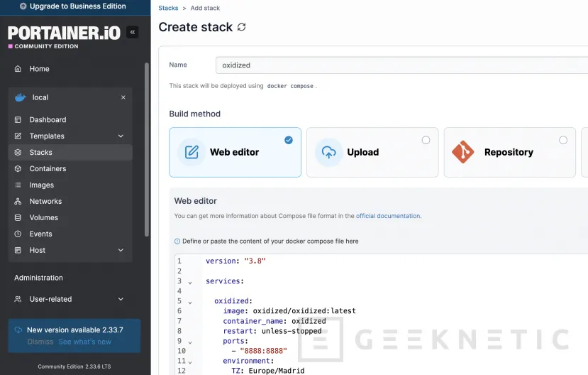588x375 pixels.
Task: Select the Upload build method radio
Action: 426,140
